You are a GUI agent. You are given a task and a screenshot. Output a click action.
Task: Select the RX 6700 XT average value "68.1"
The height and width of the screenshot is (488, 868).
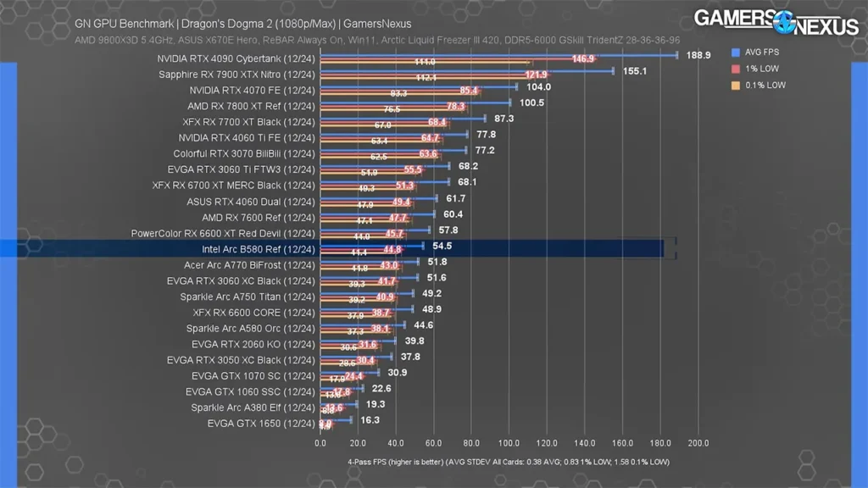[467, 182]
